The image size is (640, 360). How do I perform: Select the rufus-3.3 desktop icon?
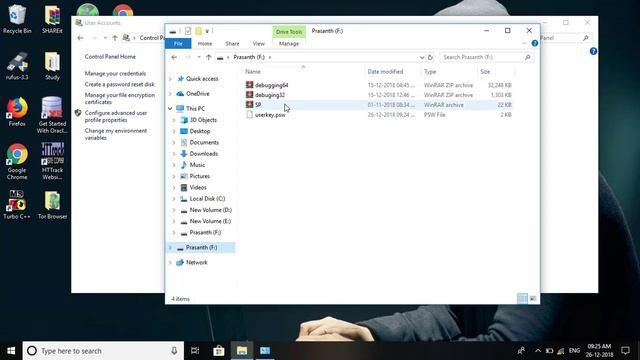[17, 66]
